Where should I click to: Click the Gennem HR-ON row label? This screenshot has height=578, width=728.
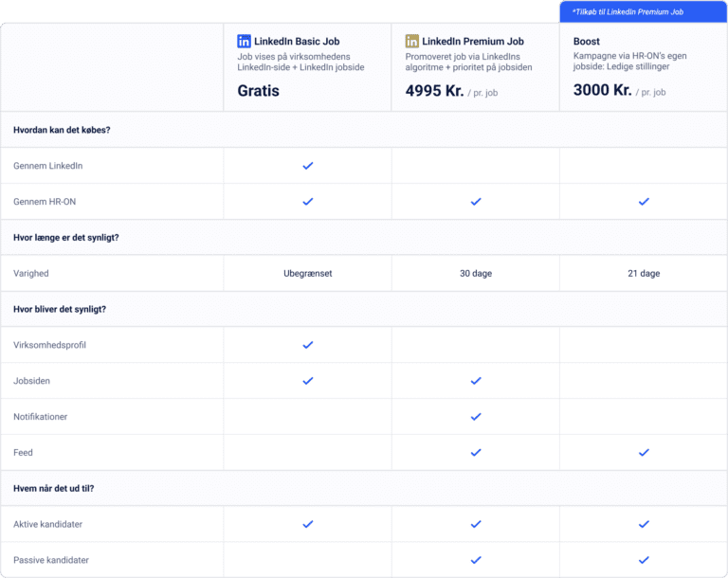(x=45, y=202)
